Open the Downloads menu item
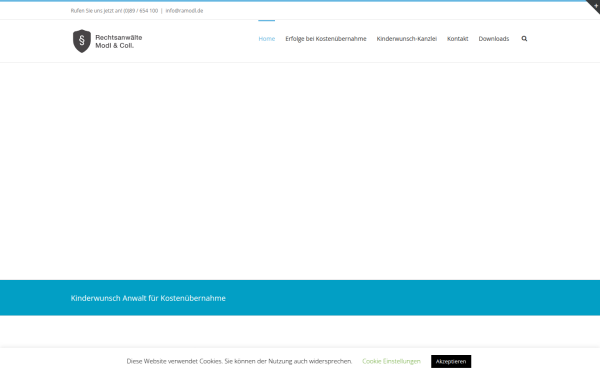Viewport: 600px width, 375px height. click(494, 39)
